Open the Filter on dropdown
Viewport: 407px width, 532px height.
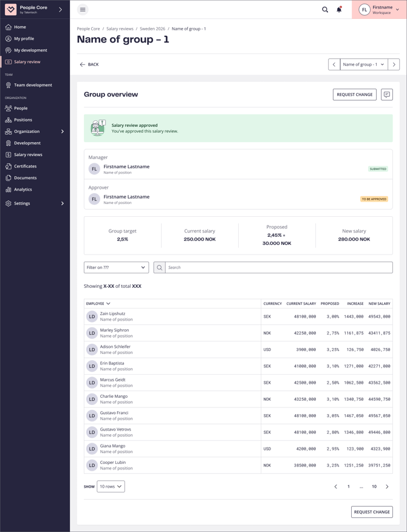click(x=116, y=267)
